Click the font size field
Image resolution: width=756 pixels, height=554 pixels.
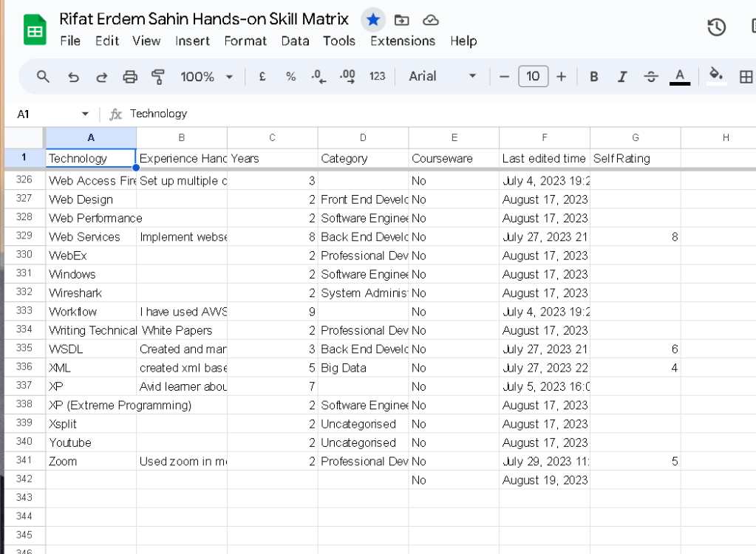(533, 76)
